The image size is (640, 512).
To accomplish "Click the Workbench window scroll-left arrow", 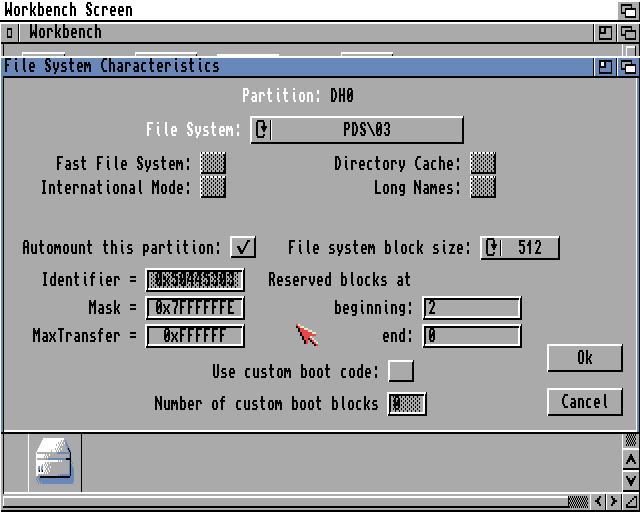I will coord(599,502).
